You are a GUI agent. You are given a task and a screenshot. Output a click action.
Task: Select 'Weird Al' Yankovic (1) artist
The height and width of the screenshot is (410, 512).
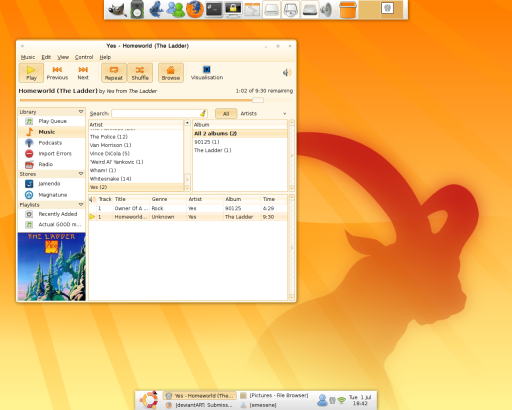tap(136, 162)
